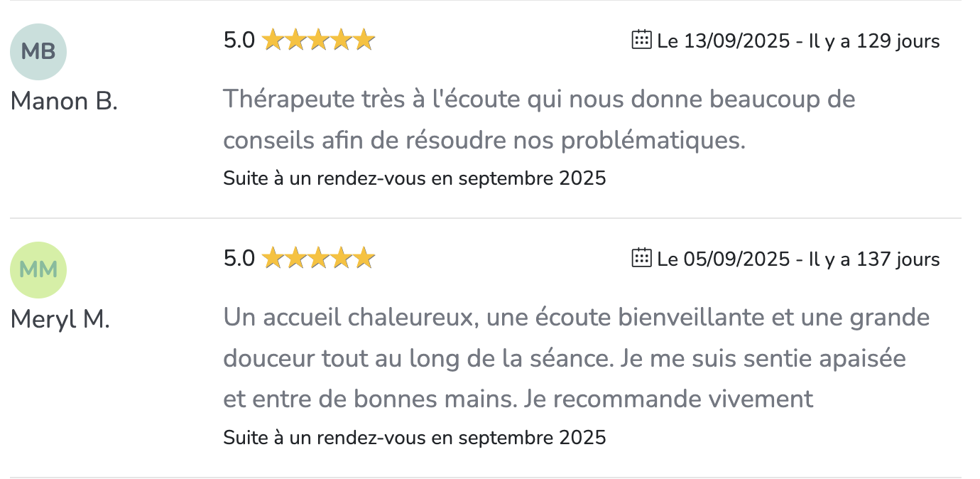The width and height of the screenshot is (980, 479).
Task: Click the MM avatar circle
Action: (x=38, y=269)
